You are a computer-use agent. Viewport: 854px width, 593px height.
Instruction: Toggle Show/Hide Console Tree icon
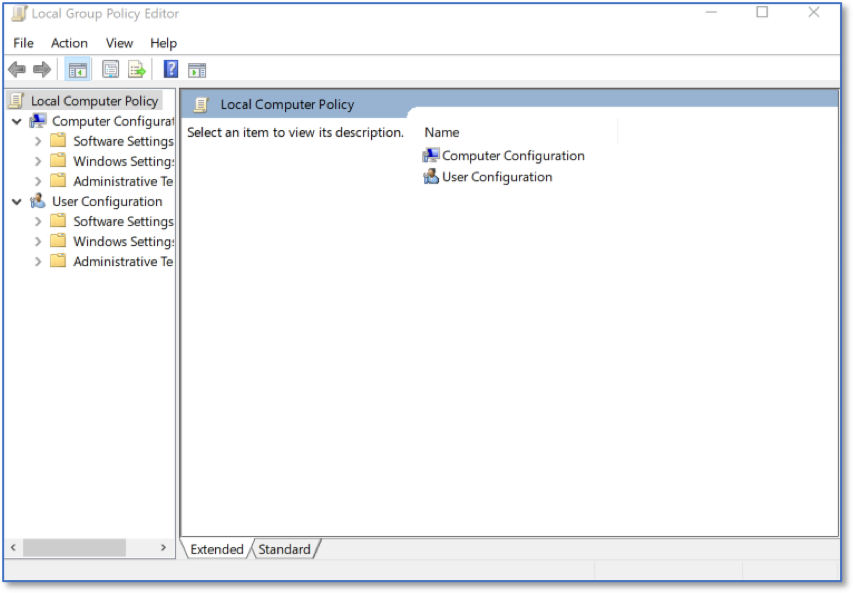point(77,70)
